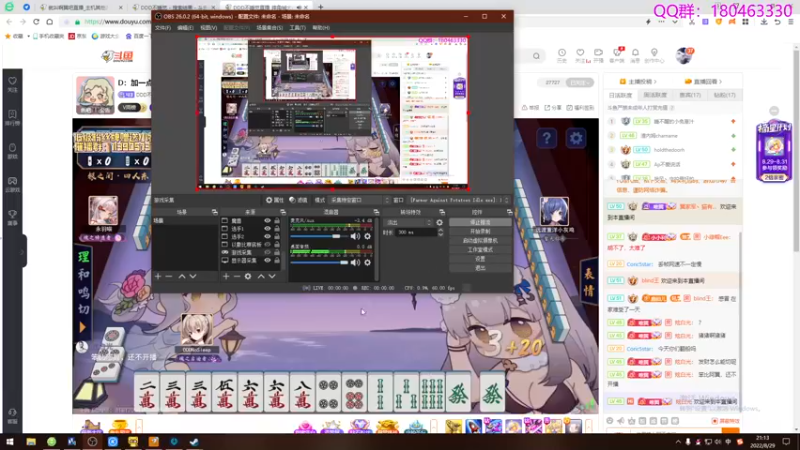The width and height of the screenshot is (800, 450).
Task: Toggle visibility of the first source in the list
Action: click(267, 220)
